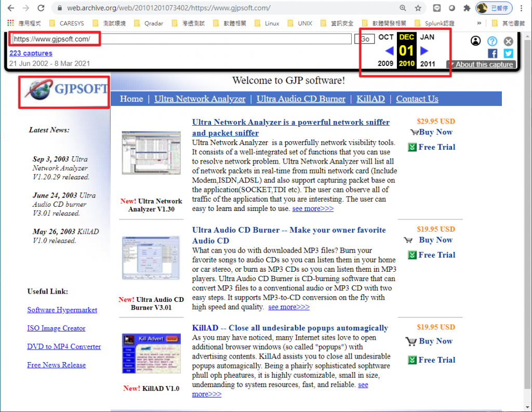Image resolution: width=532 pixels, height=412 pixels.
Task: Open the Software Hypermarket link
Action: click(62, 310)
